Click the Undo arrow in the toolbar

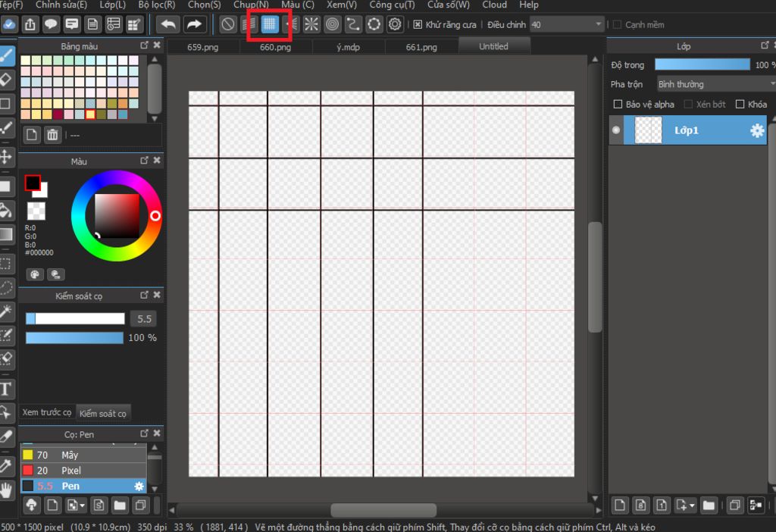pos(168,24)
